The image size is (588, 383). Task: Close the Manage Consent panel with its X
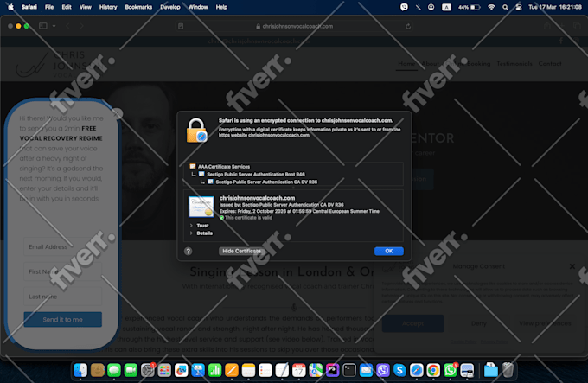tap(572, 266)
